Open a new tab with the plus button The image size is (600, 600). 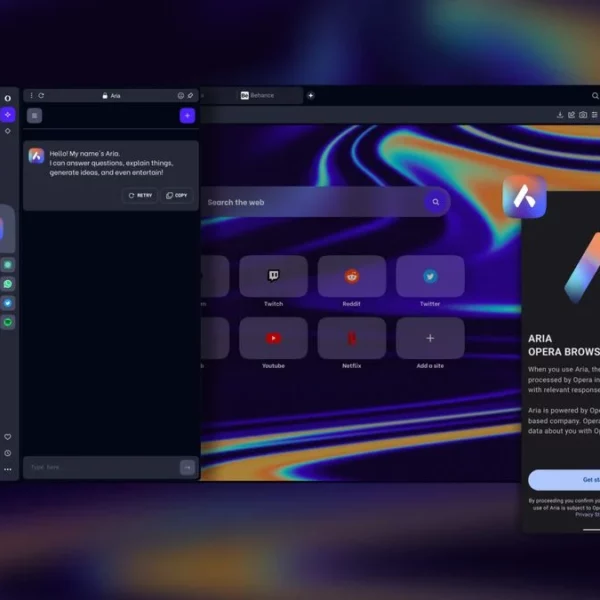[311, 95]
